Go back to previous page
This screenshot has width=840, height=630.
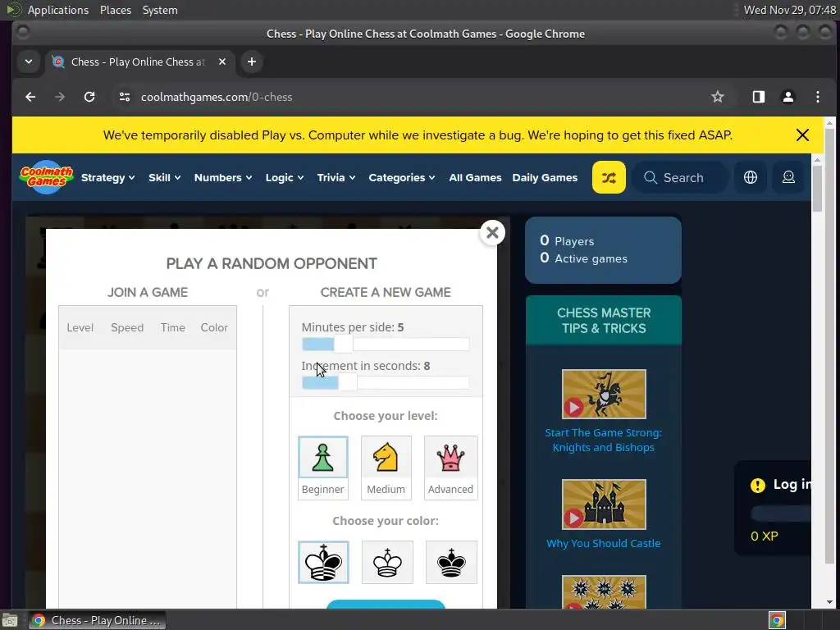[x=30, y=97]
